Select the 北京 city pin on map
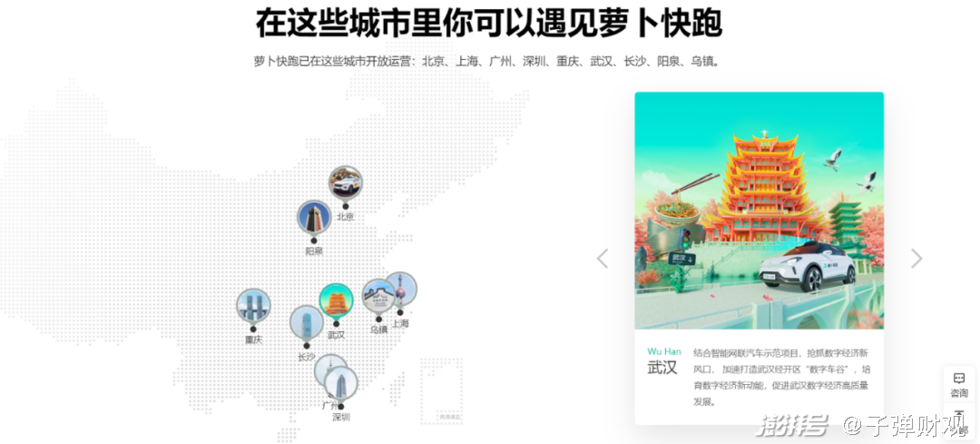Image resolution: width=980 pixels, height=444 pixels. (346, 182)
